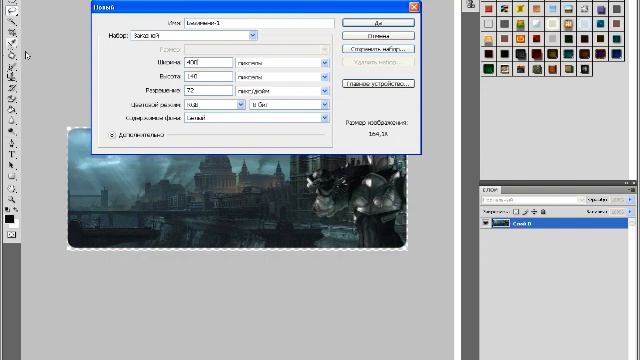
Task: Apply the navy blue style swatch
Action: 616,54
